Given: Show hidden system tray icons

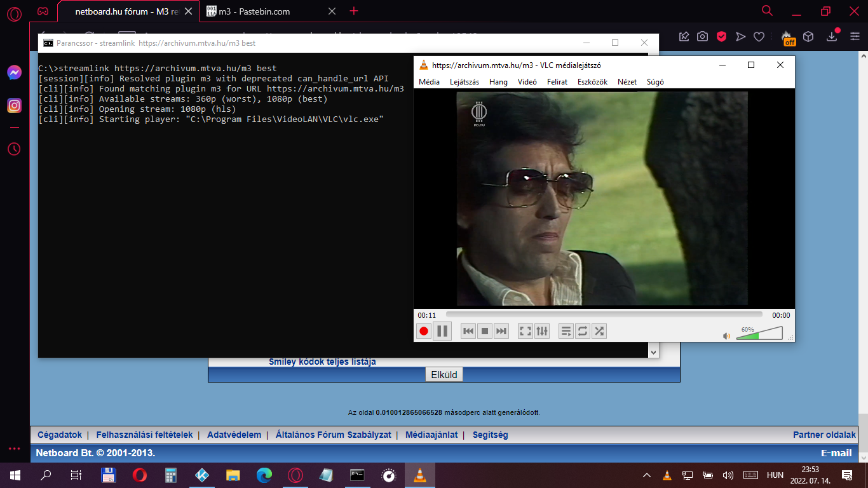Looking at the screenshot, I should click(647, 475).
